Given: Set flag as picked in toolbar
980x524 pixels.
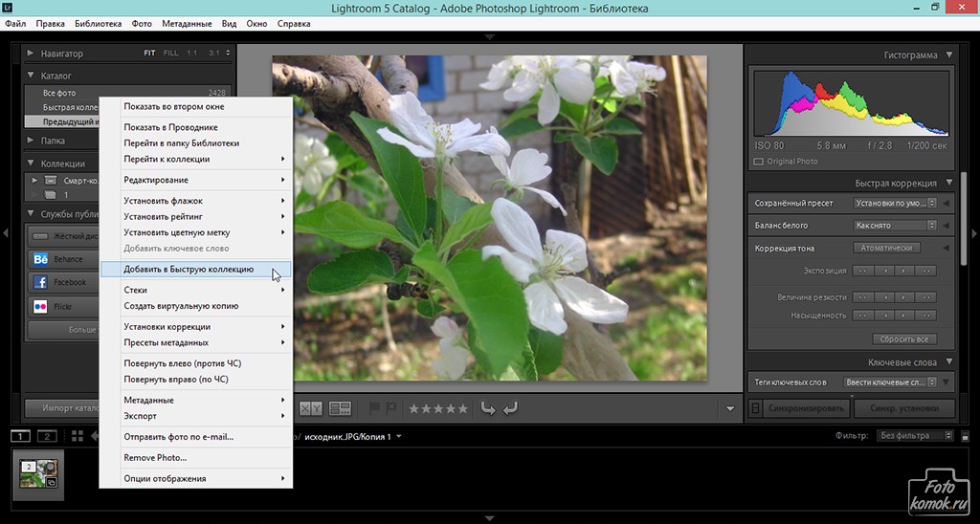Looking at the screenshot, I should point(375,408).
